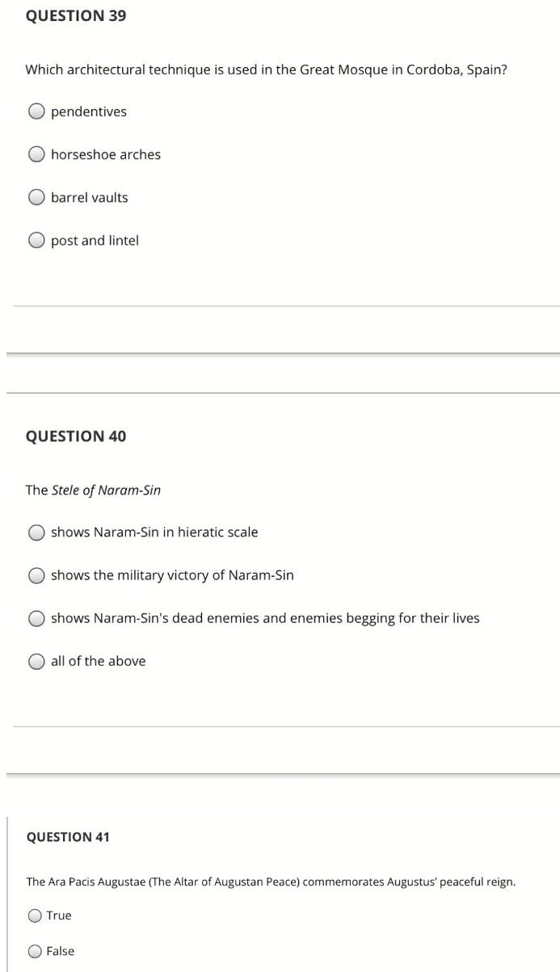Screen dimensions: 560x972
Task: Select post and lintel as your answer
Action: 36,240
